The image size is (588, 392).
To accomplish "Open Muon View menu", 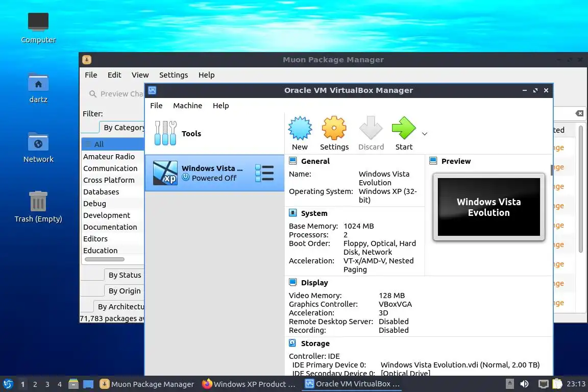I will pos(140,75).
